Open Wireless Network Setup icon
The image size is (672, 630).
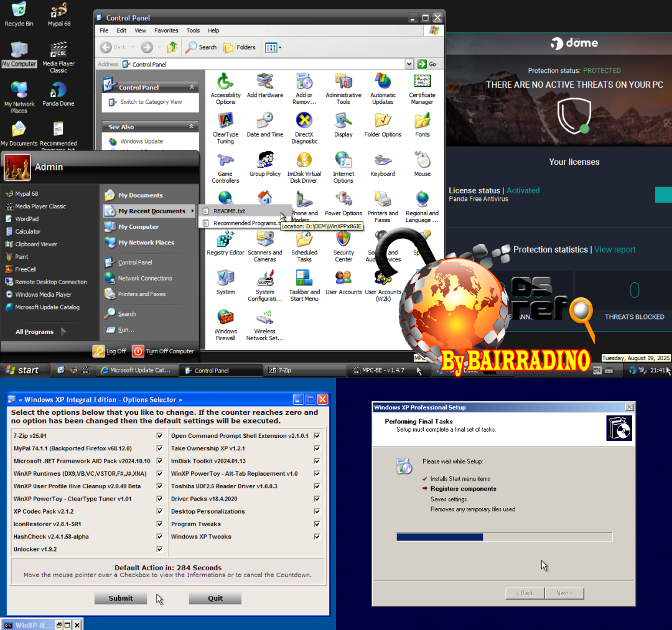click(265, 325)
